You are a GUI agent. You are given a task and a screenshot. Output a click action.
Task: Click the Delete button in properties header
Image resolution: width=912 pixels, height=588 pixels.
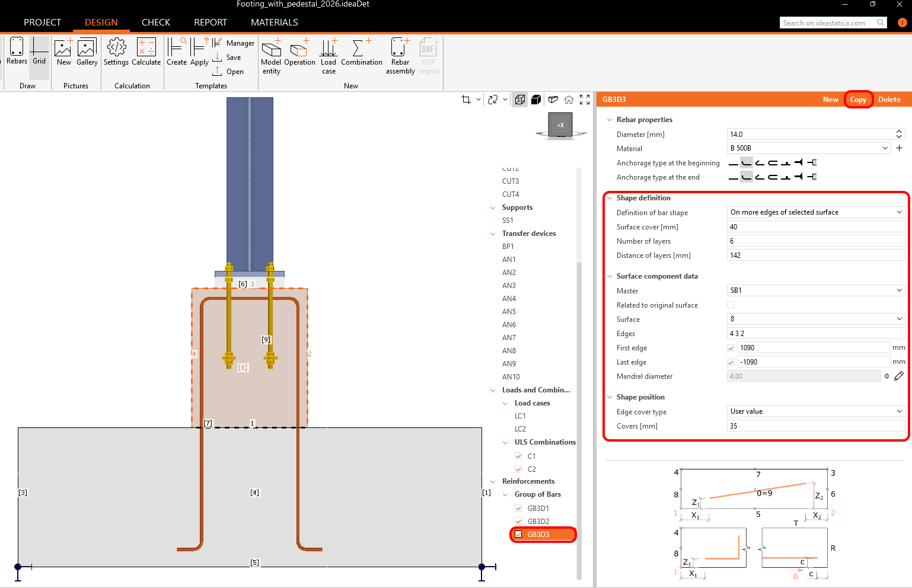[889, 100]
